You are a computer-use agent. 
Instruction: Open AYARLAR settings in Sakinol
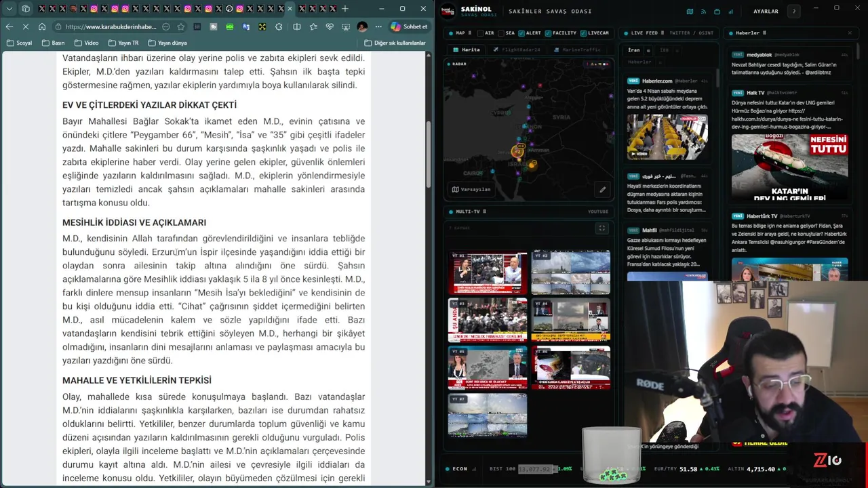coord(766,12)
